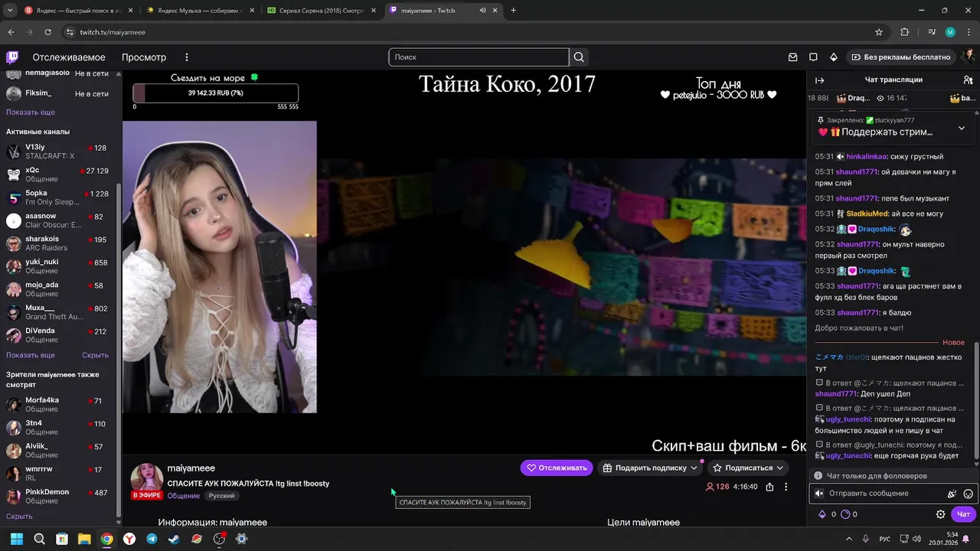980x551 pixels.
Task: Click the Русский language tag
Action: click(x=222, y=496)
